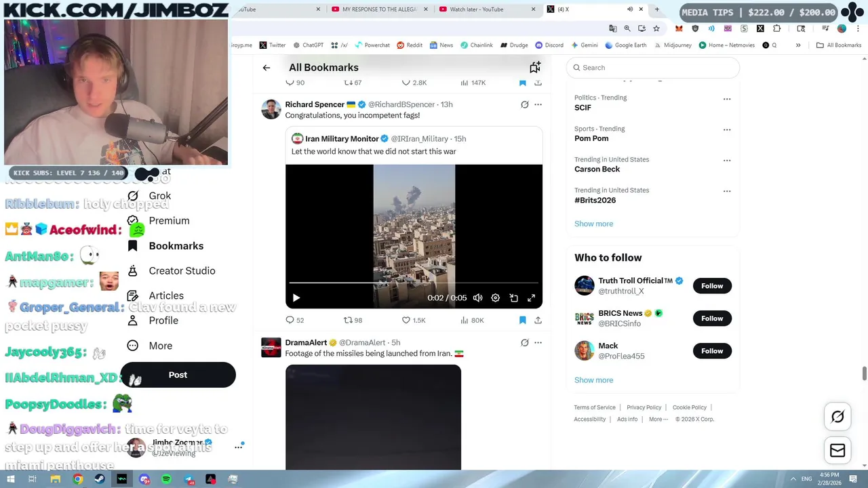Remove bookmark on post with 147K views
The width and height of the screenshot is (868, 488).
[x=522, y=83]
